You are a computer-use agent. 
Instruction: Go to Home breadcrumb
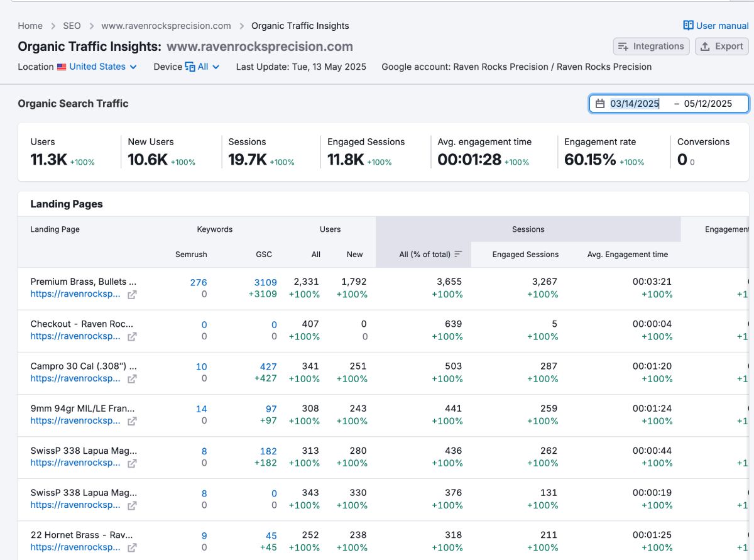(x=30, y=26)
